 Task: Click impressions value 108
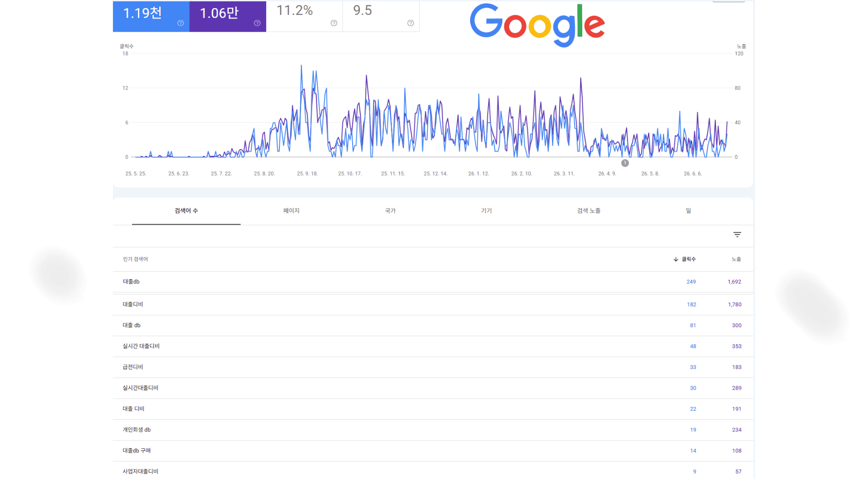pyautogui.click(x=737, y=451)
